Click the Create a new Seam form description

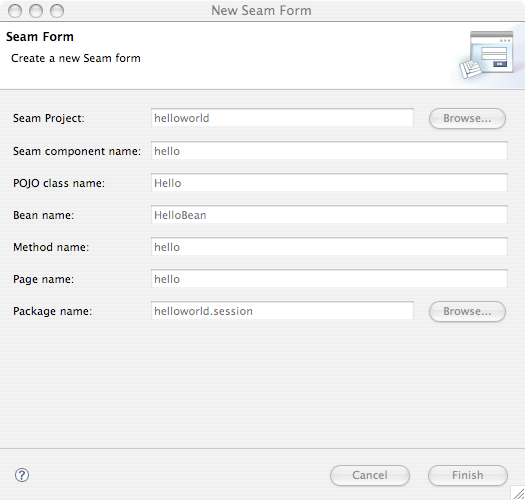(76, 58)
